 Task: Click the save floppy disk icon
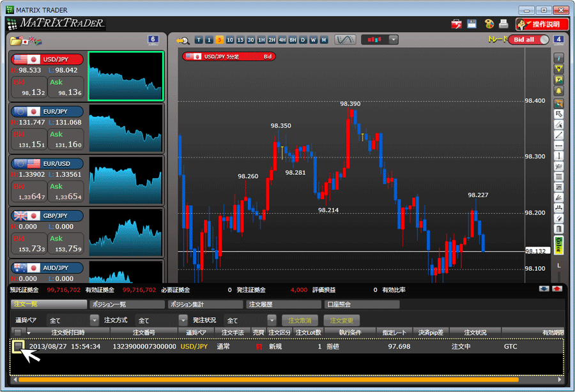(x=471, y=24)
